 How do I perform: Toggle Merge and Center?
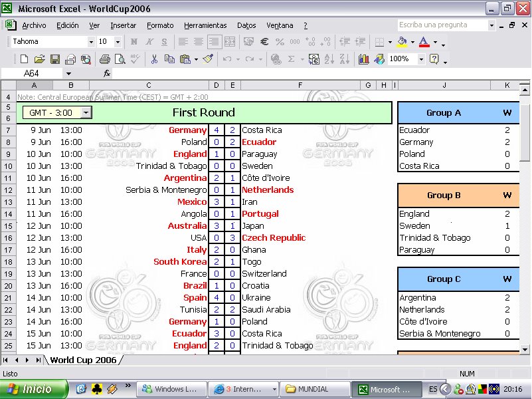(x=230, y=42)
